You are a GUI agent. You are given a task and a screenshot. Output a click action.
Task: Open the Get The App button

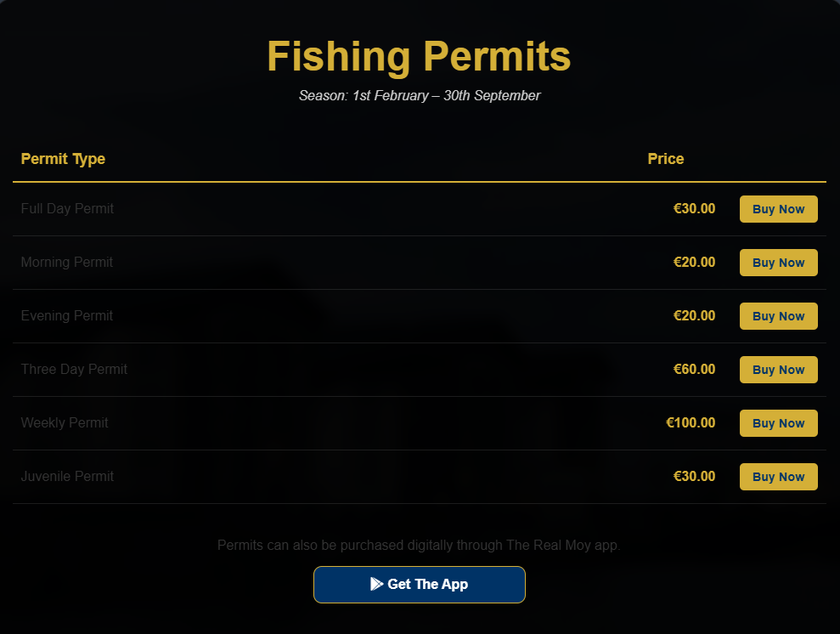(420, 585)
